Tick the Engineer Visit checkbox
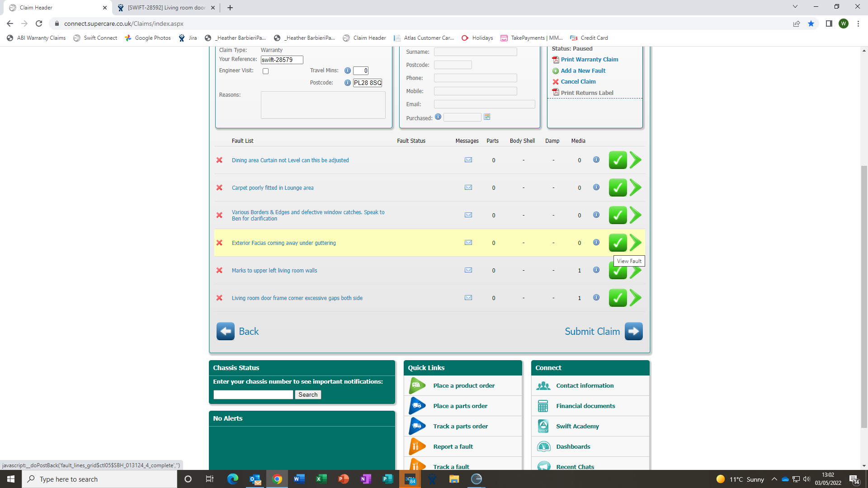 tap(265, 71)
